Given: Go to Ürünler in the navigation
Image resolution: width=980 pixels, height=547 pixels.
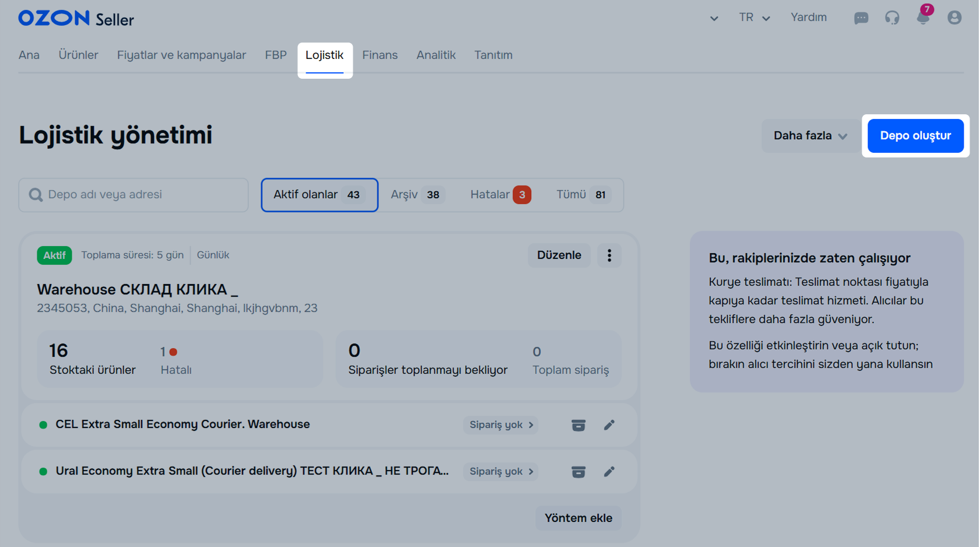Looking at the screenshot, I should (x=78, y=55).
